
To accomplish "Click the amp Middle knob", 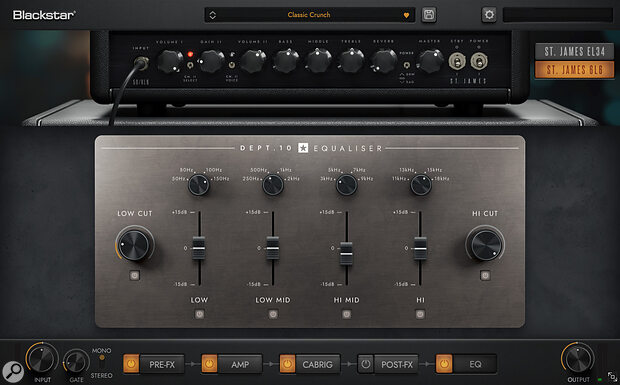I will pos(318,61).
